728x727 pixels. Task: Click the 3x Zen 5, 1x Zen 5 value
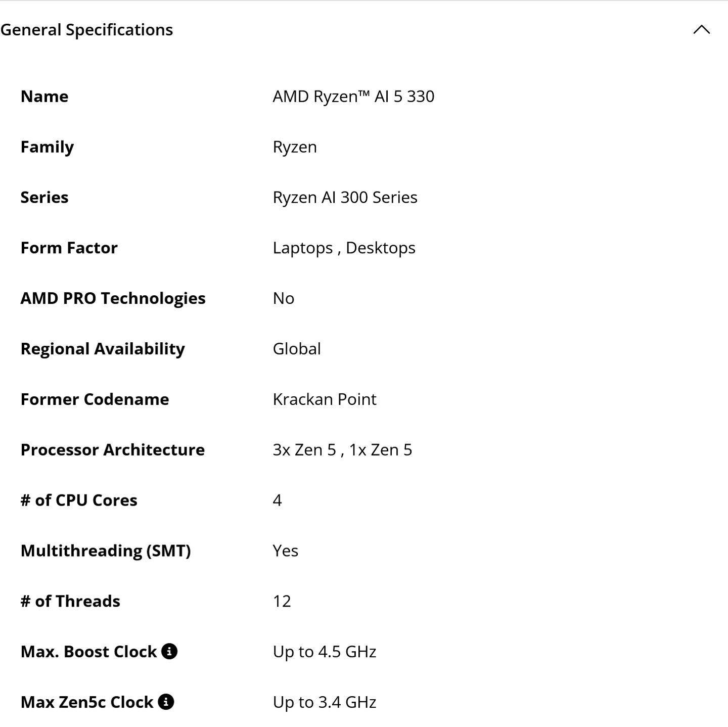342,450
